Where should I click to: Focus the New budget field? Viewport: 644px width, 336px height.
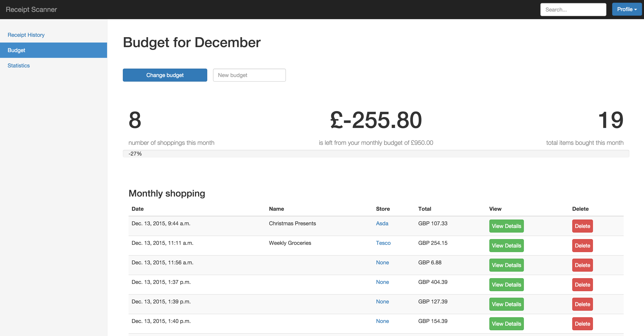click(x=249, y=75)
